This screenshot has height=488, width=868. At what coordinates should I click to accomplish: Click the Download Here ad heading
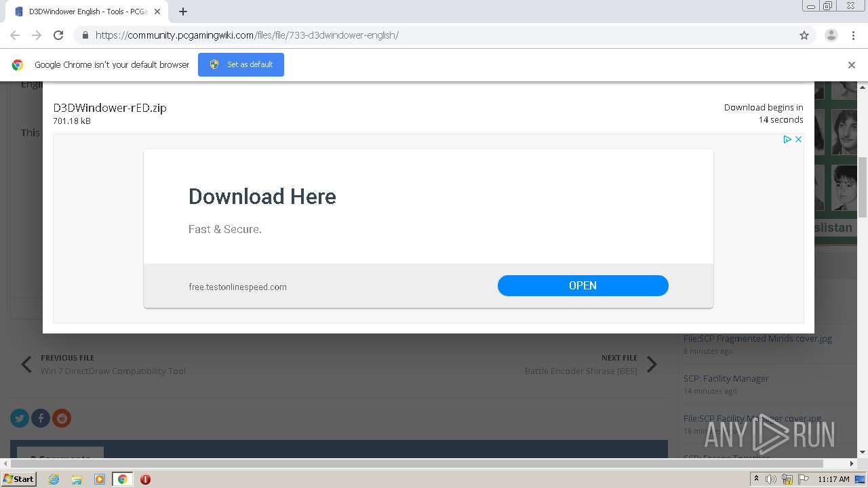[262, 197]
